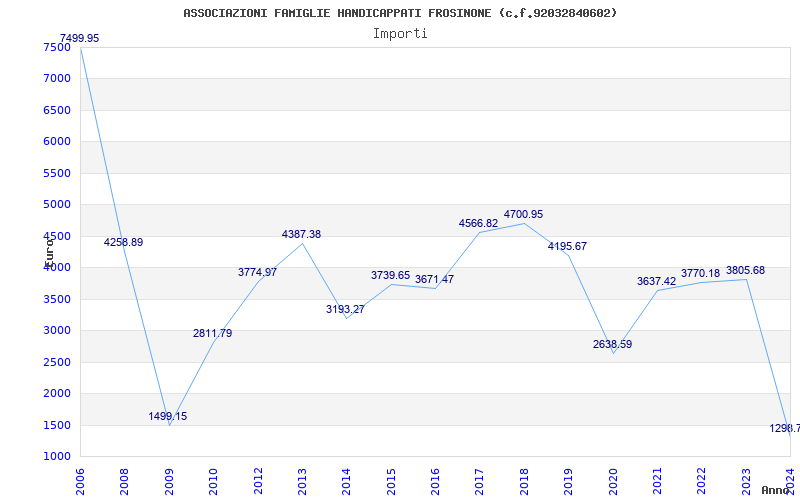
Task: Click the y-axis value 1000
Action: (57, 456)
